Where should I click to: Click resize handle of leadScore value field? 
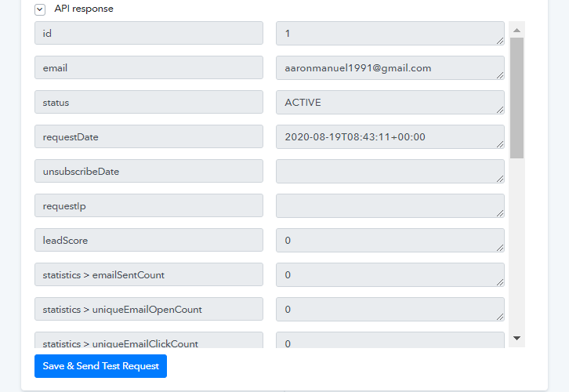tap(500, 248)
